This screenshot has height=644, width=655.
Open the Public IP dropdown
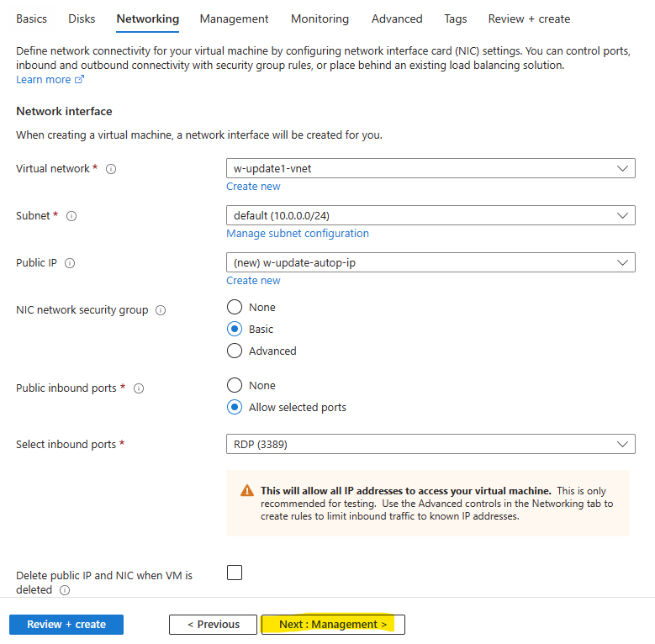coord(431,262)
